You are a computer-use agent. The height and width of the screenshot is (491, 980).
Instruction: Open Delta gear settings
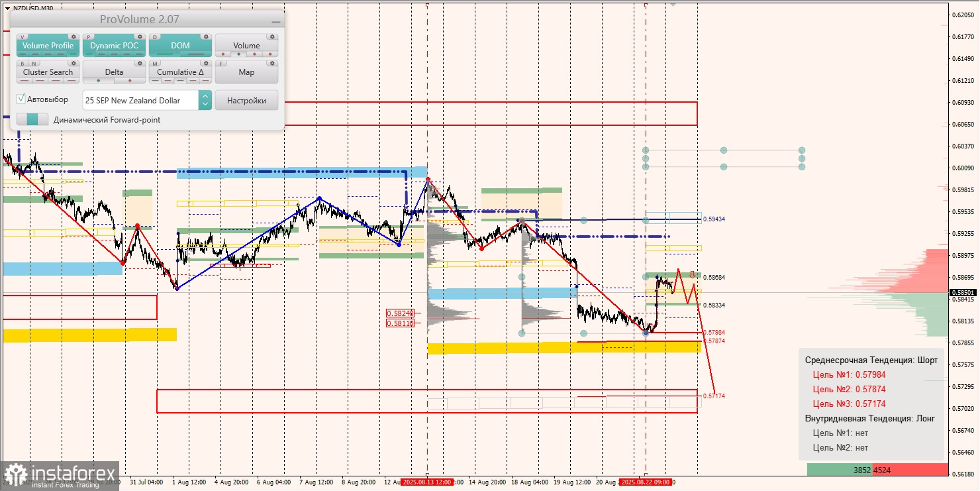point(140,63)
